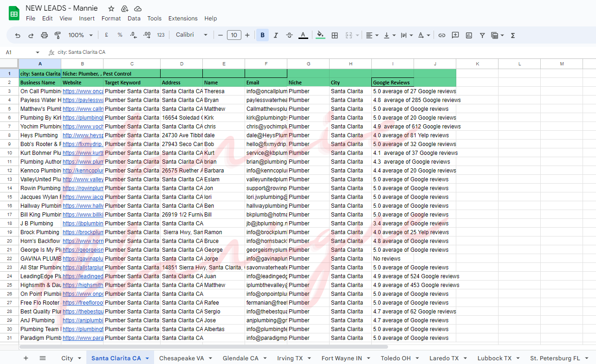Click the Undo icon

[x=18, y=35]
